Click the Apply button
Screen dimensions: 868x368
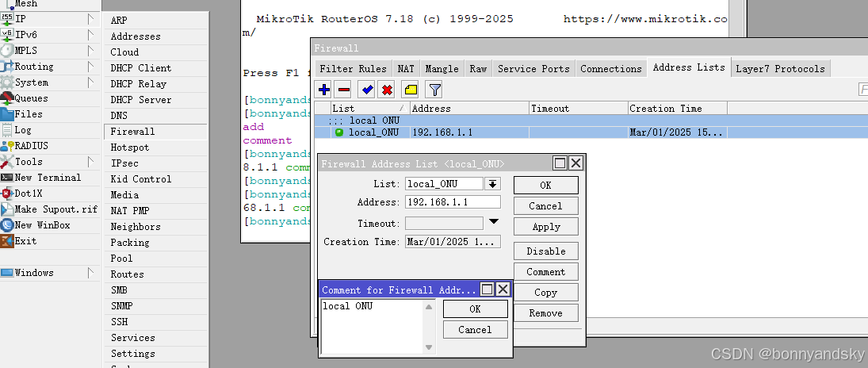pos(546,226)
